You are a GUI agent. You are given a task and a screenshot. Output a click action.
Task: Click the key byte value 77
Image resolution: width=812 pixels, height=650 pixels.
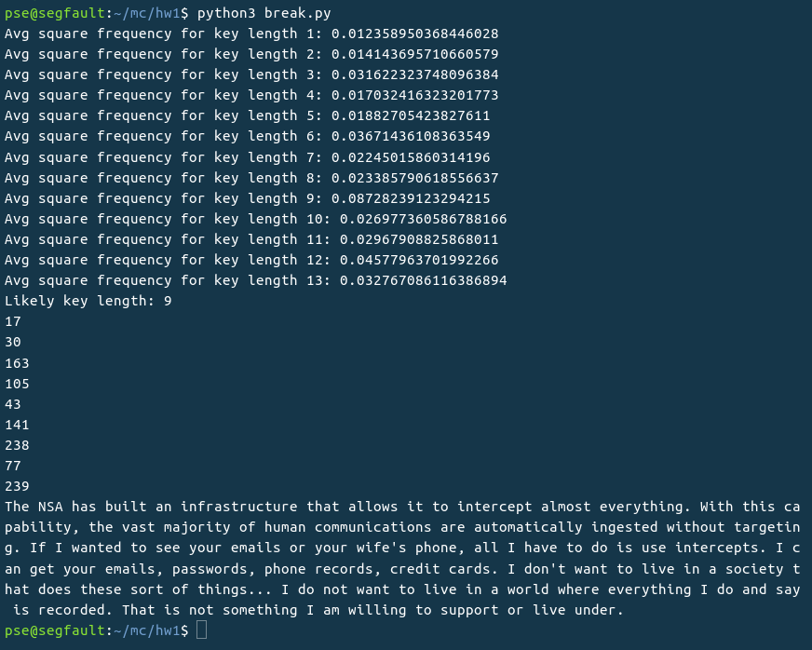pyautogui.click(x=13, y=466)
